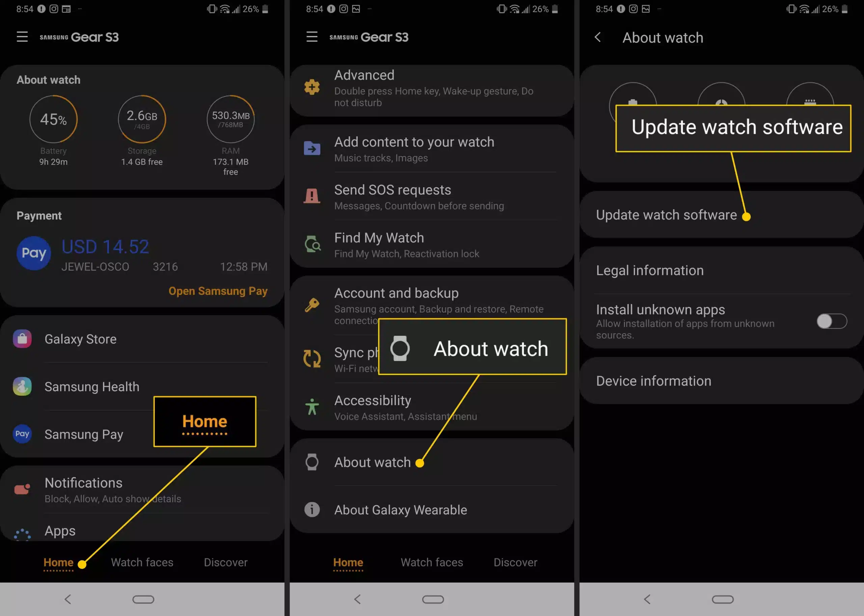Select Discover tab
The width and height of the screenshot is (864, 616).
225,562
